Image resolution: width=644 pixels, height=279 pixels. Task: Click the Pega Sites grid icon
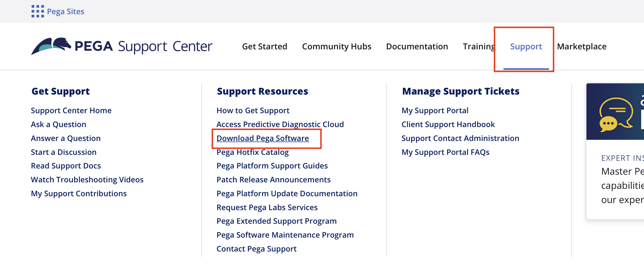(37, 11)
